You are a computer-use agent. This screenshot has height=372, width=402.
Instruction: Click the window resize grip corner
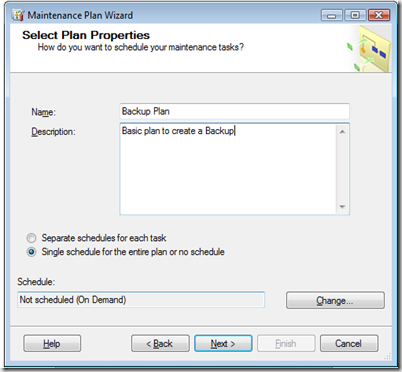click(x=387, y=356)
